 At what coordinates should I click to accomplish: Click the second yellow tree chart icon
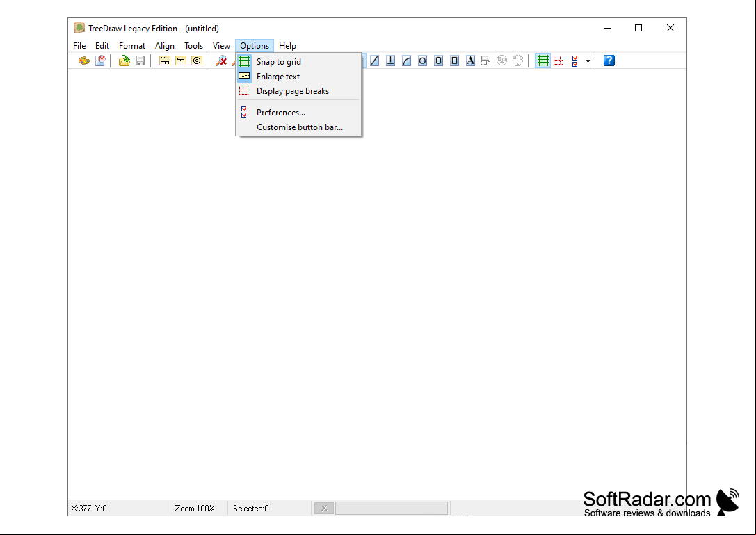pyautogui.click(x=181, y=61)
